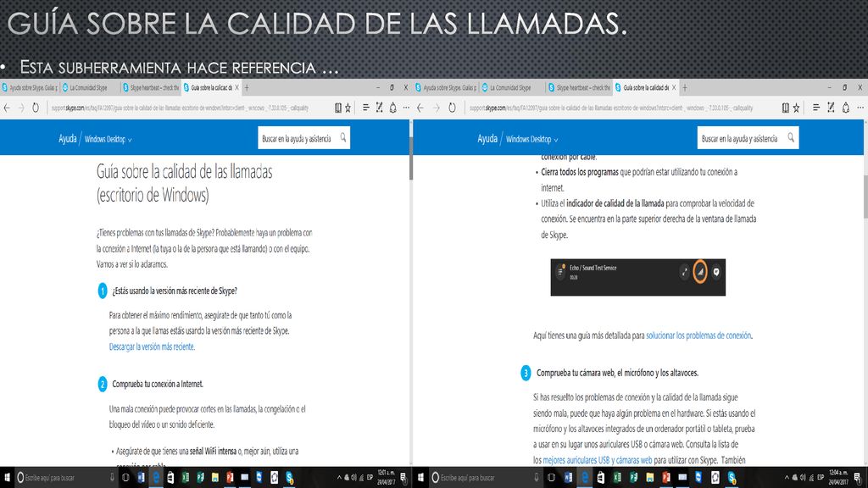Click heading 'Comprueba tu conexión a Internet.'
868x488 pixels.
(x=158, y=384)
